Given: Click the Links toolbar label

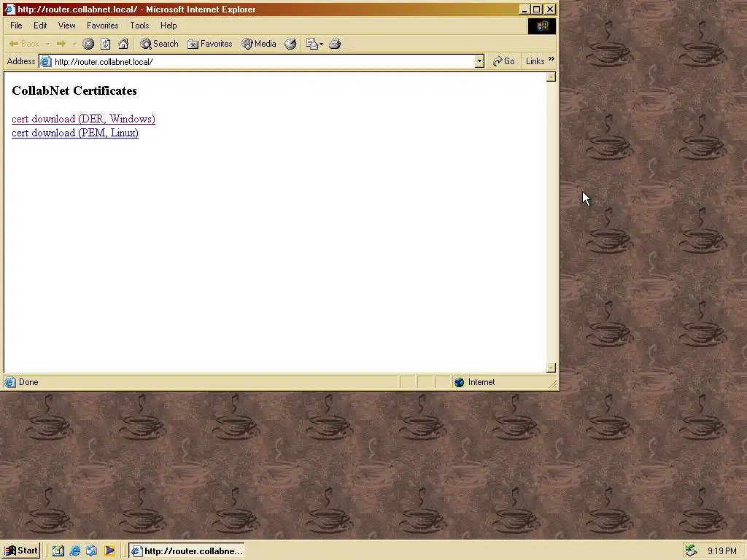Looking at the screenshot, I should coord(535,61).
